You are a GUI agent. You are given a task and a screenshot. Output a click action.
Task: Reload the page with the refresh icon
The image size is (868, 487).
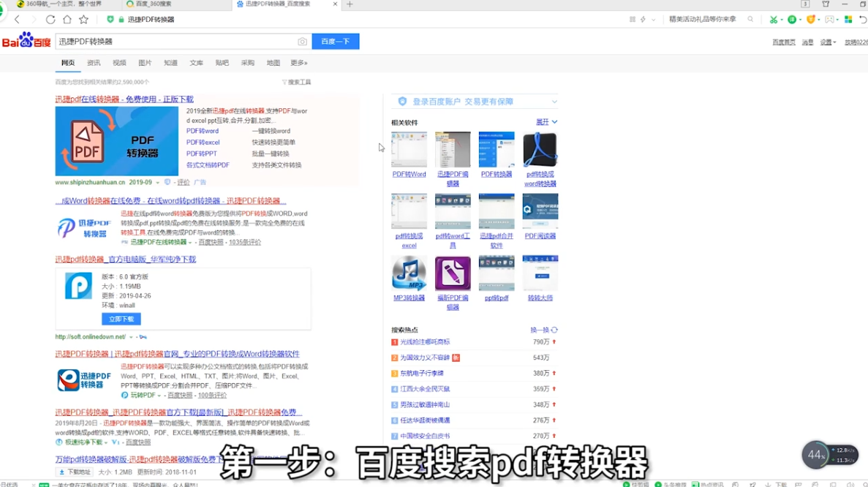tap(50, 19)
